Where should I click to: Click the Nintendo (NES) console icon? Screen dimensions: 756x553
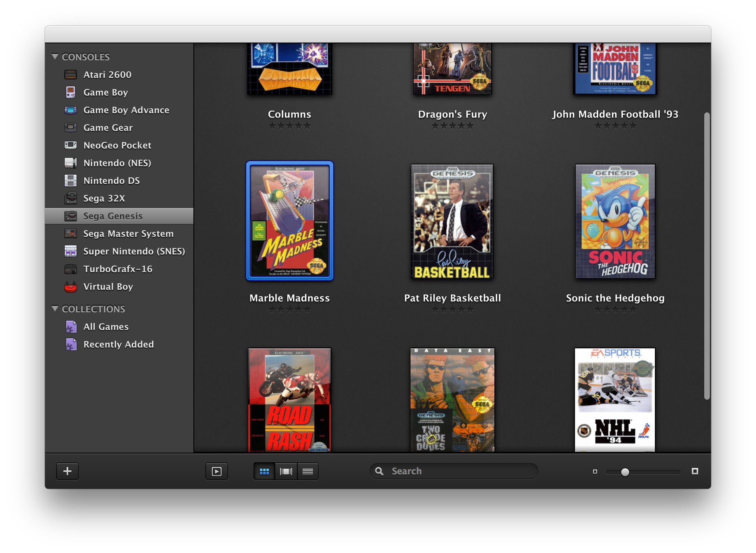click(x=71, y=163)
